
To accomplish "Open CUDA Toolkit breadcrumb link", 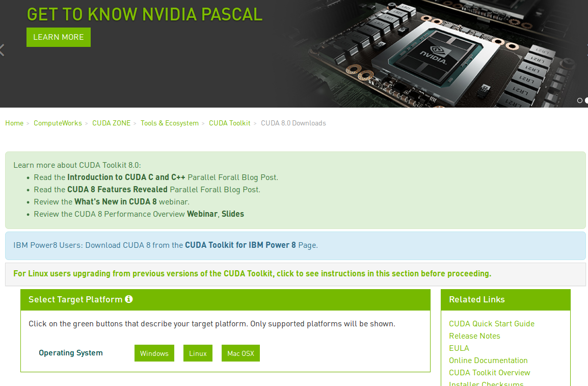I will 229,123.
